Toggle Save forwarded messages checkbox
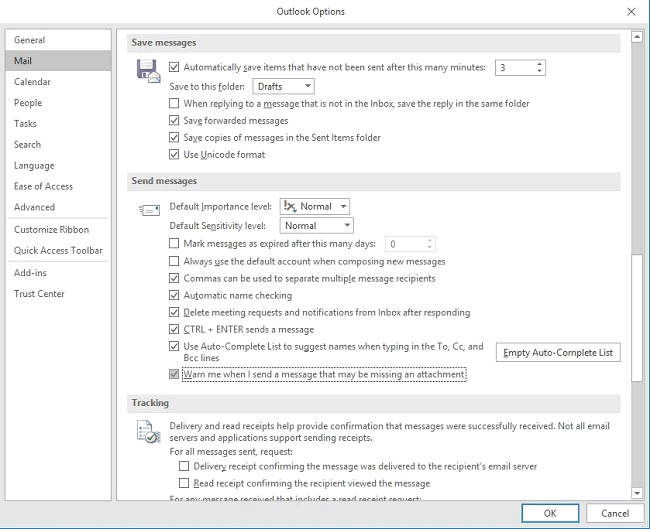The height and width of the screenshot is (529, 650). (x=174, y=120)
